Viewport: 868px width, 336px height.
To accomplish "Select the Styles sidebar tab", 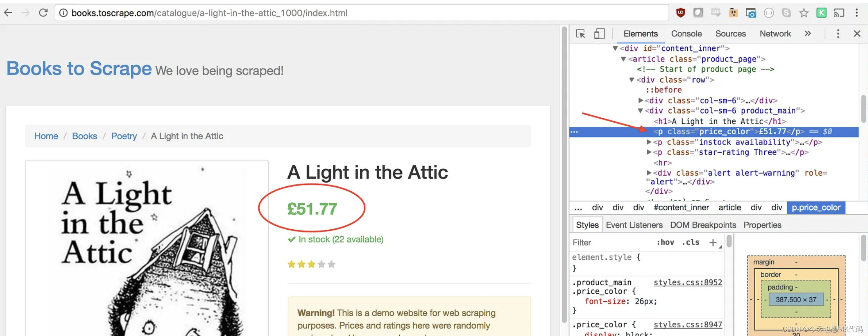I will point(587,225).
